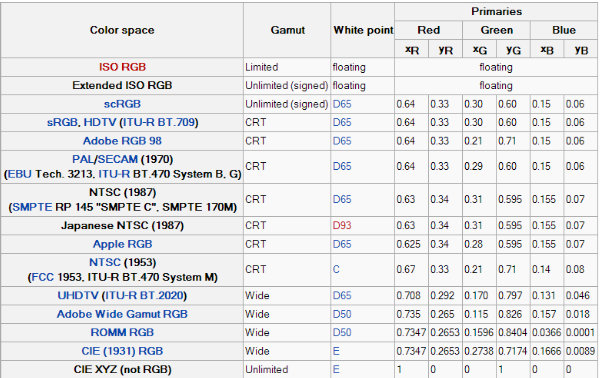Click the Green header cell
The width and height of the screenshot is (600, 378).
tap(496, 30)
